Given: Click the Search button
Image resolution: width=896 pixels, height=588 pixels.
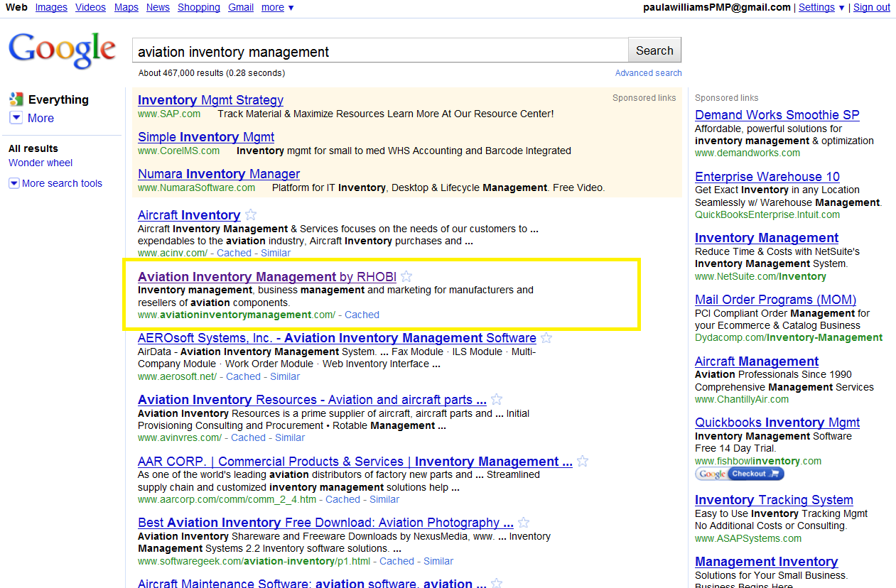Looking at the screenshot, I should [654, 50].
